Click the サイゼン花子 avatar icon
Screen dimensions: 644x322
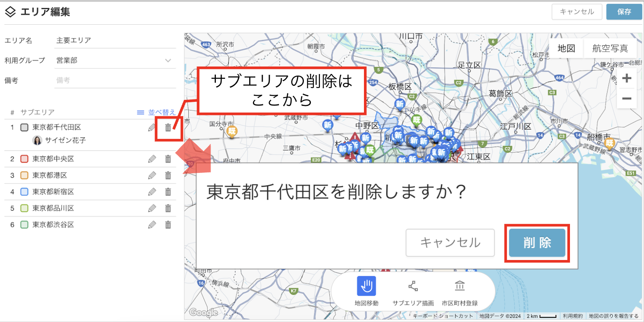pos(37,140)
